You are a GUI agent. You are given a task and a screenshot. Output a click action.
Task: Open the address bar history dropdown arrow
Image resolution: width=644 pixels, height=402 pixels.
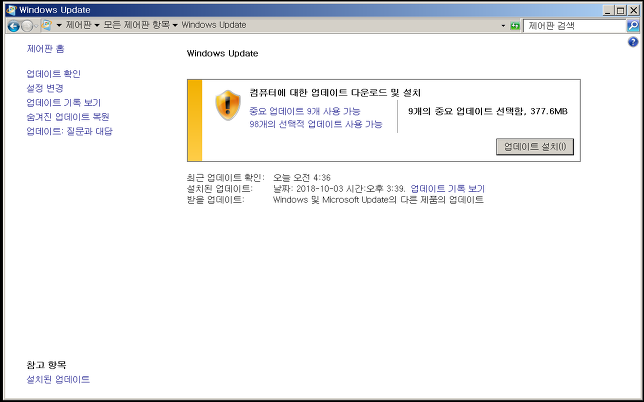(503, 26)
